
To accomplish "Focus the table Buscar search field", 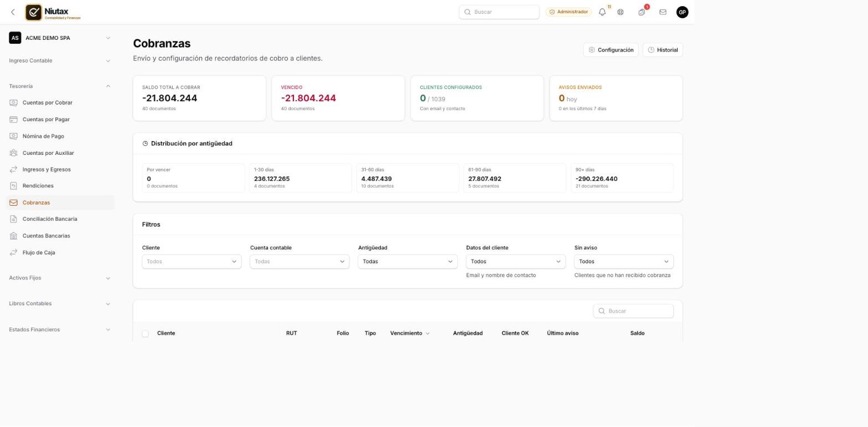I will coord(633,311).
